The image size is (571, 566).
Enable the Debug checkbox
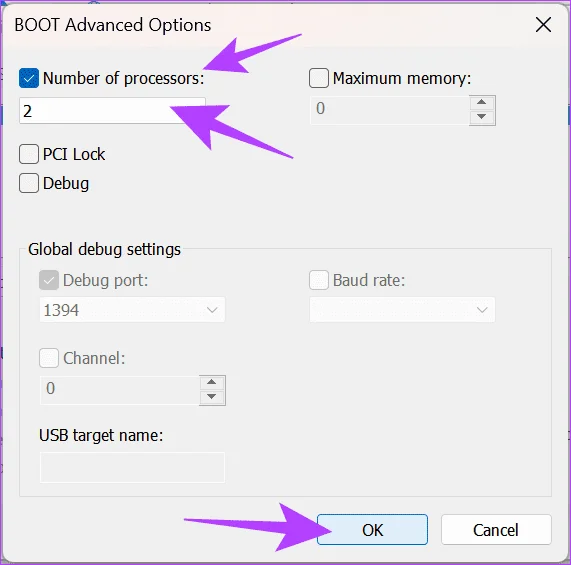pyautogui.click(x=29, y=183)
